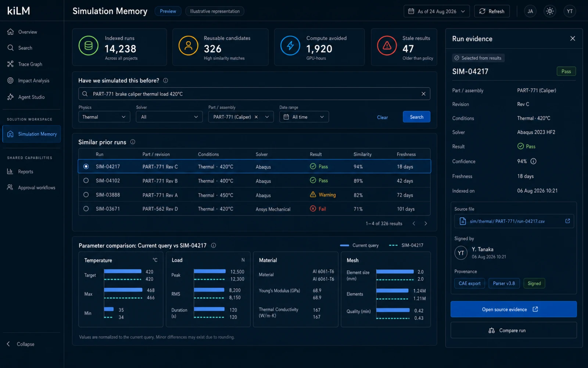Open the JA user avatar
Viewport: 588px width, 368px height.
tap(530, 11)
